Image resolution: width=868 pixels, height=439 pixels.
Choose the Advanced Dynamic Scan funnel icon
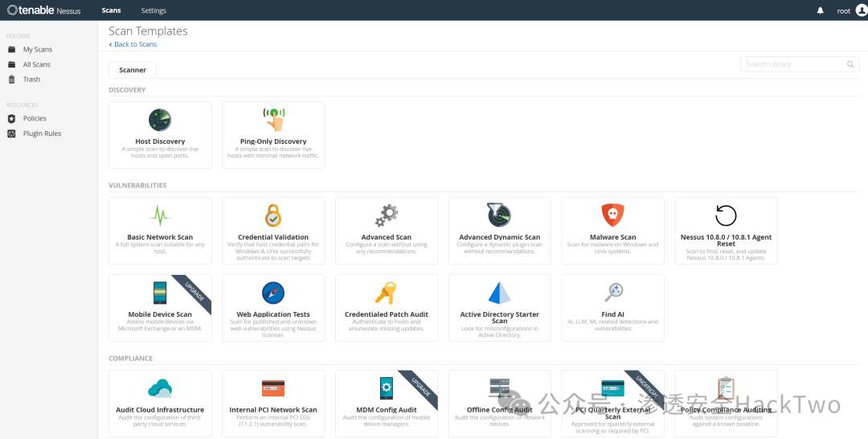[499, 215]
